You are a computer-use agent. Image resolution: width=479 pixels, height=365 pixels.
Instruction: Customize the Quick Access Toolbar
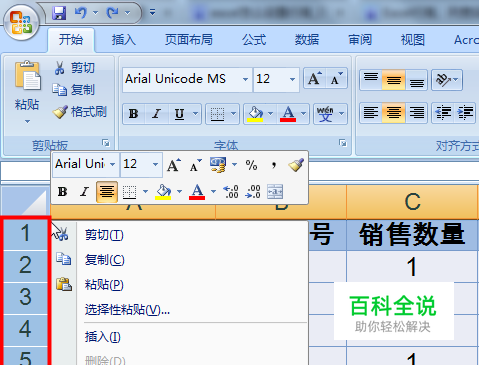click(x=152, y=13)
